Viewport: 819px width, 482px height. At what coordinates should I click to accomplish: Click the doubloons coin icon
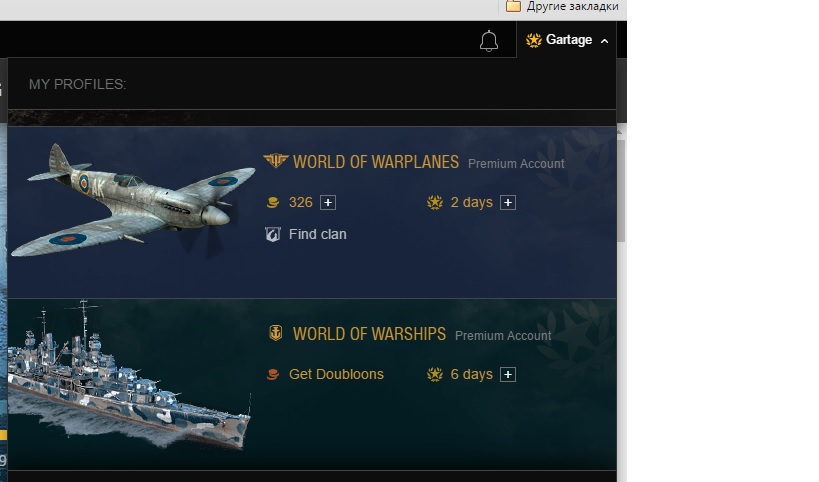pyautogui.click(x=273, y=374)
